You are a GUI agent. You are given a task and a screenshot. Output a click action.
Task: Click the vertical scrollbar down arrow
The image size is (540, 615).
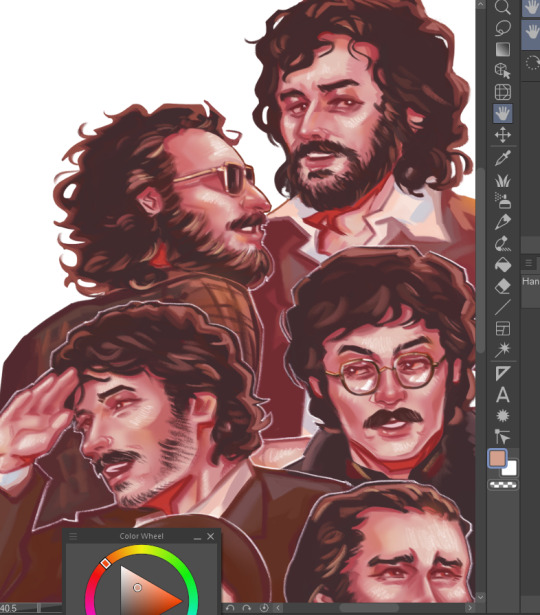pos(481,597)
